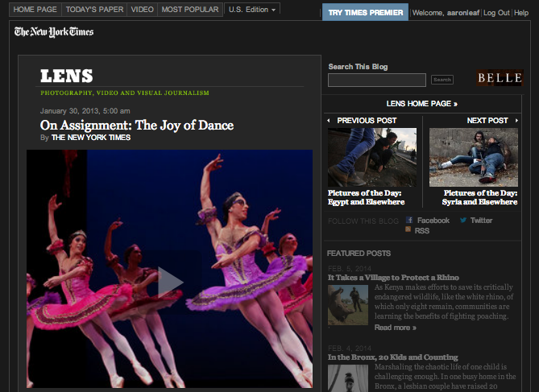Click the left arrow beside Previous Post
The width and height of the screenshot is (539, 392).
(329, 120)
